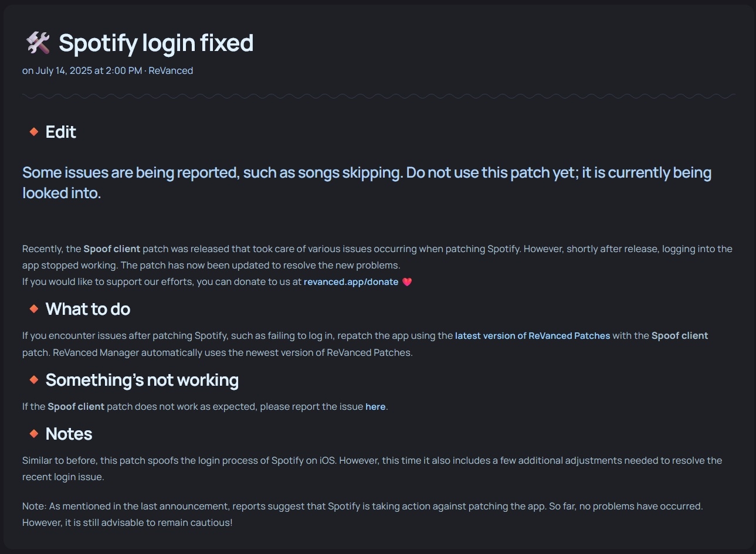Click the orange diamond beside What to do
Image resolution: width=756 pixels, height=554 pixels.
pos(34,309)
